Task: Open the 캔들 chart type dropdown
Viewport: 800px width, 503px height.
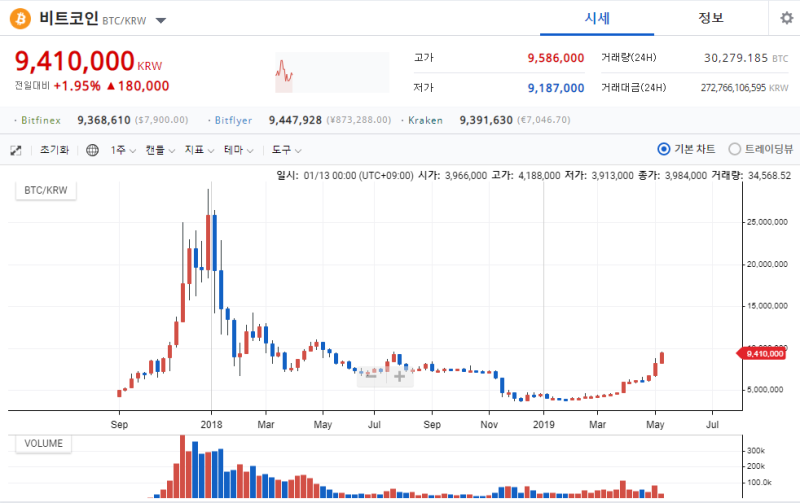Action: point(160,150)
